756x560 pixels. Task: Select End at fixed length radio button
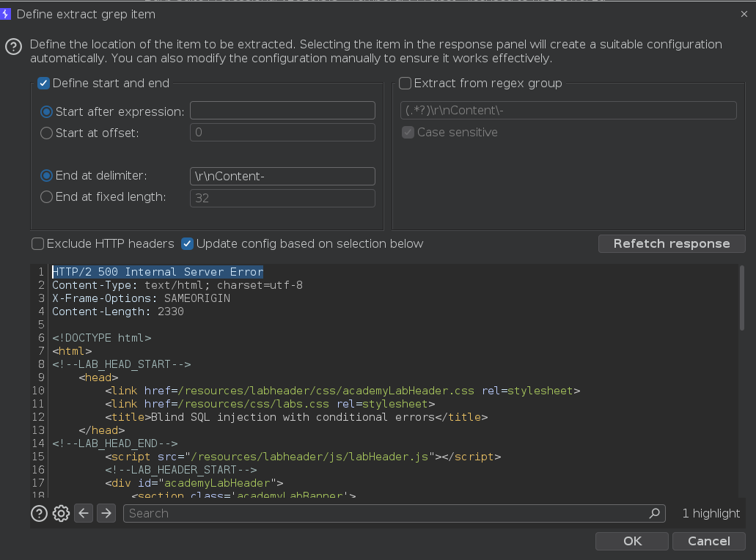pos(46,196)
